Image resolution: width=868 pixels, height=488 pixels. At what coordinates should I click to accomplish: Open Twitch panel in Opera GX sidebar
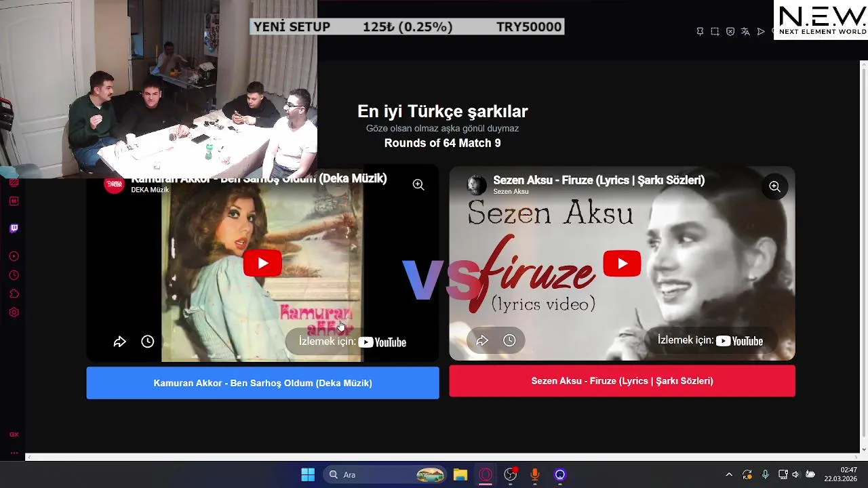[x=14, y=228]
